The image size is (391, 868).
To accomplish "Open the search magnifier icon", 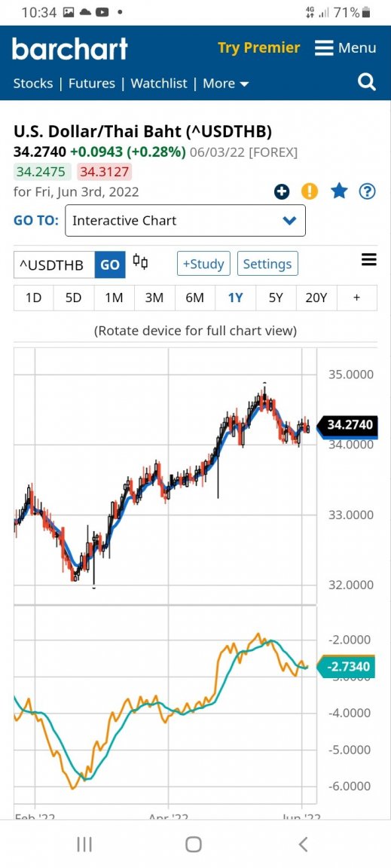I will pos(367,83).
